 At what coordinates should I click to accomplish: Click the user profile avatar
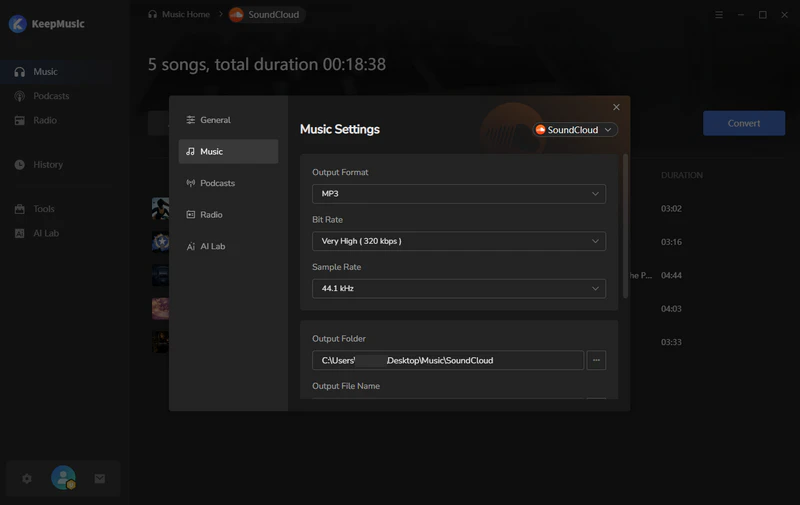pos(63,478)
